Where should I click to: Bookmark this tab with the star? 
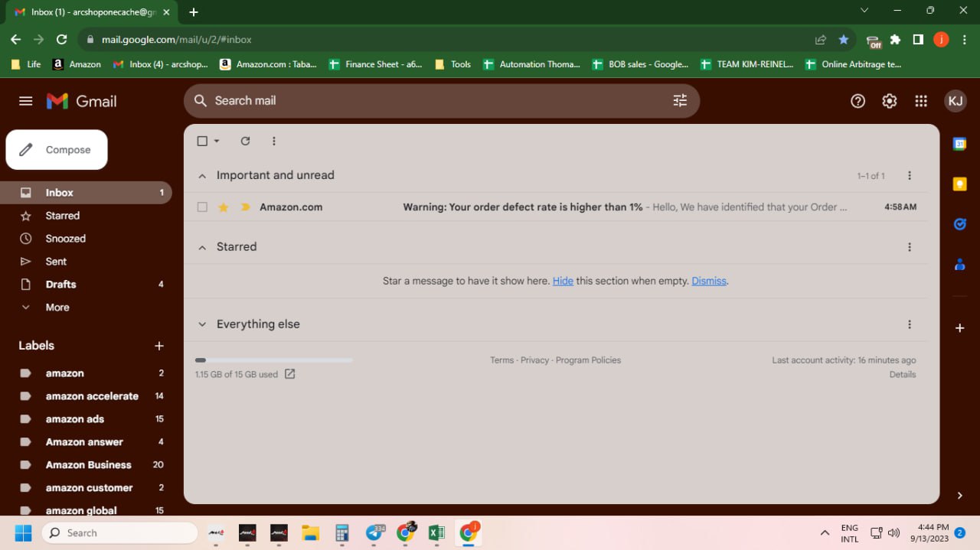[844, 39]
